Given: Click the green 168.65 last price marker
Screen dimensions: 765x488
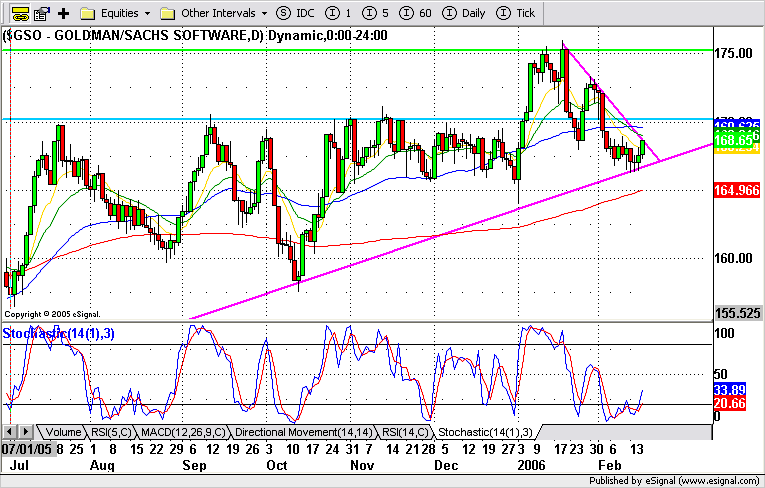Looking at the screenshot, I should coord(735,141).
